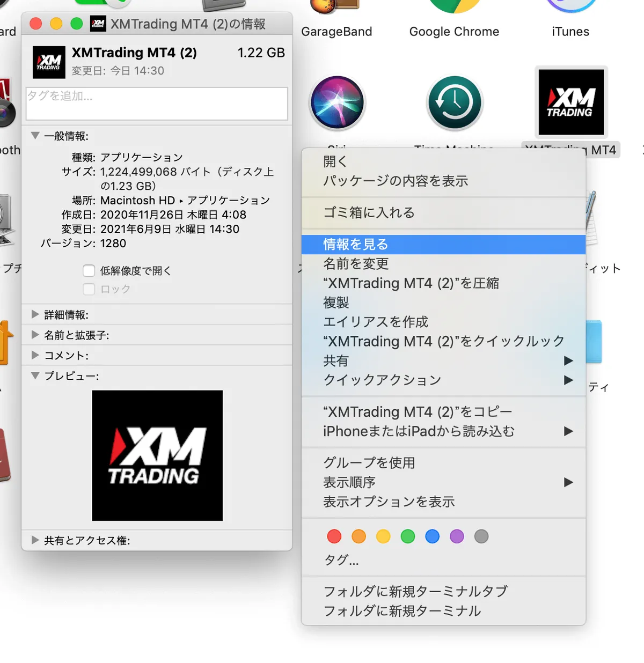Apply the purple tag color
Image resolution: width=644 pixels, height=663 pixels.
click(x=457, y=536)
